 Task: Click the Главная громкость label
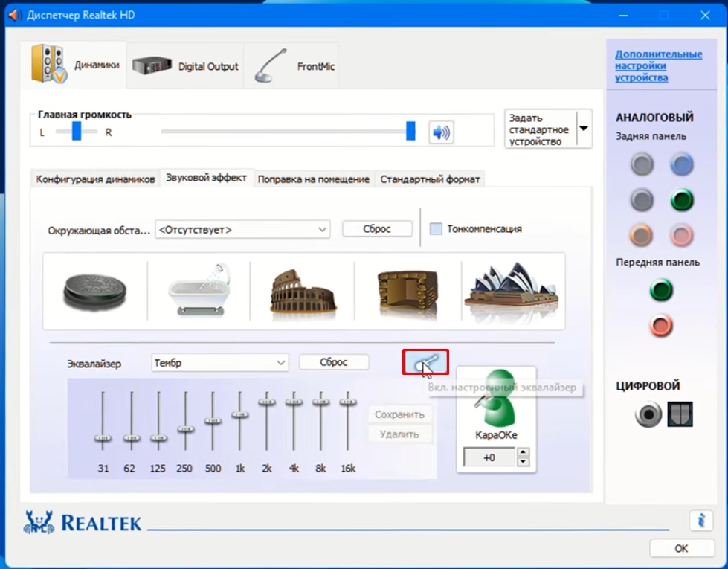pos(85,115)
